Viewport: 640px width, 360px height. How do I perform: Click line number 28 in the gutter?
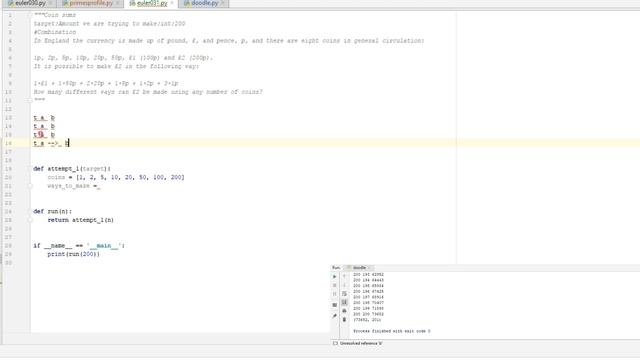(x=9, y=246)
